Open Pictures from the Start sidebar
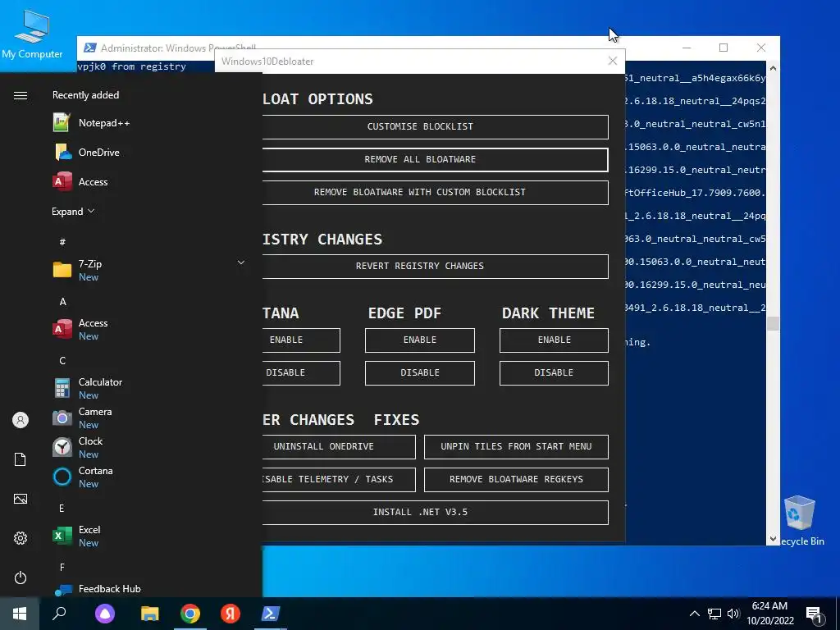Image resolution: width=840 pixels, height=630 pixels. pyautogui.click(x=21, y=499)
